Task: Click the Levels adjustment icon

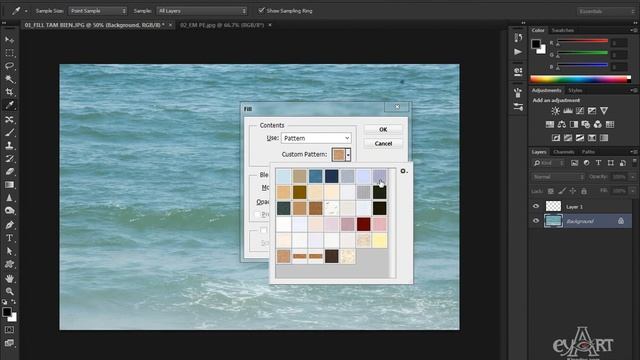Action: tap(568, 111)
